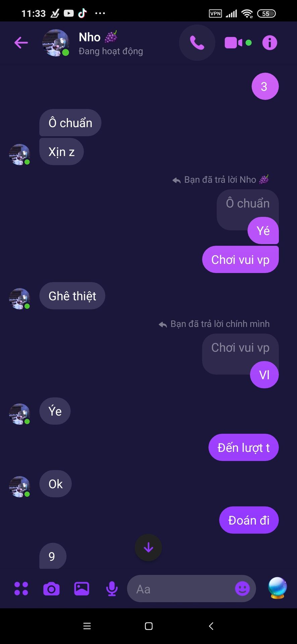Image resolution: width=297 pixels, height=644 pixels.
Task: Jump to latest messages with down arrow
Action: point(148,548)
